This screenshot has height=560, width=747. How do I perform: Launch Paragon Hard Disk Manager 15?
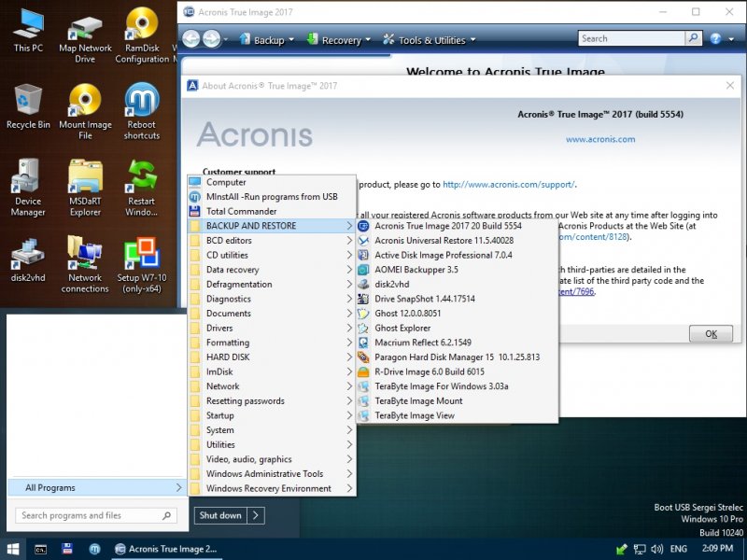coord(457,357)
